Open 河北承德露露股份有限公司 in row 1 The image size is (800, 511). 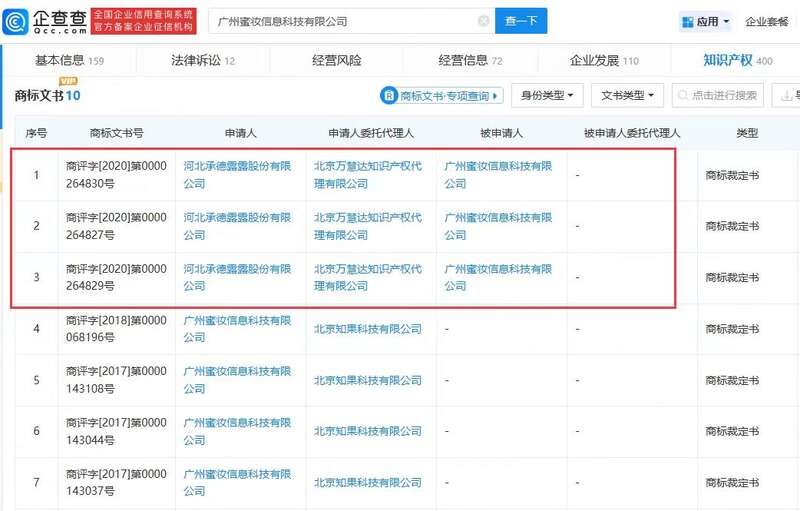(237, 175)
